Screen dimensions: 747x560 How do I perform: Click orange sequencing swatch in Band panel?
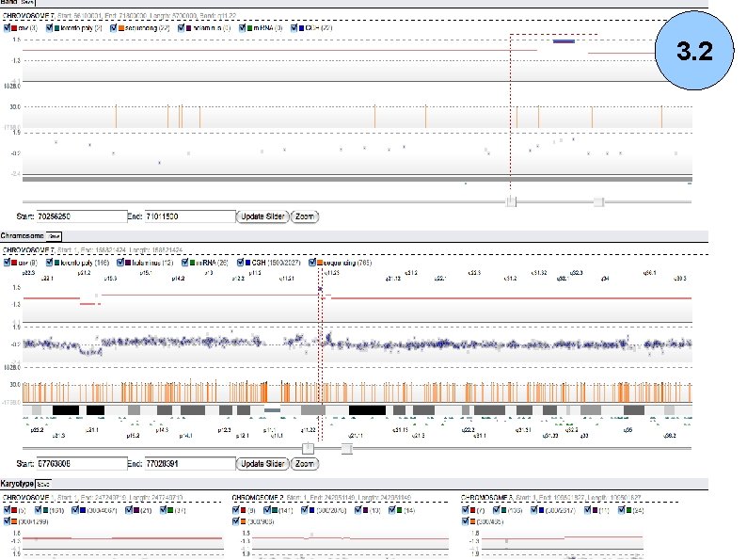121,28
